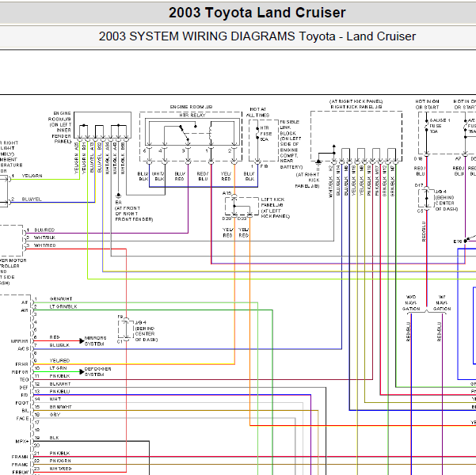This screenshot has width=476, height=475.
Task: Click the 'GRY' wire label at pin 16
Action: coord(55,414)
